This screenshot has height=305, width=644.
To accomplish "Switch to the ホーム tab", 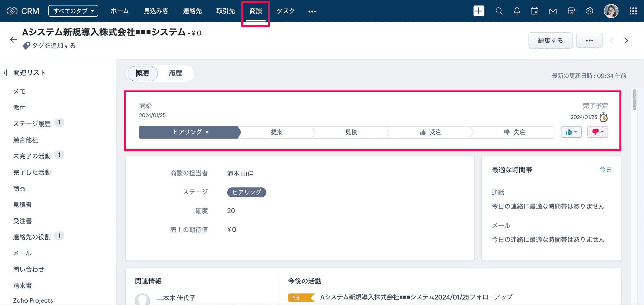I will pos(120,11).
